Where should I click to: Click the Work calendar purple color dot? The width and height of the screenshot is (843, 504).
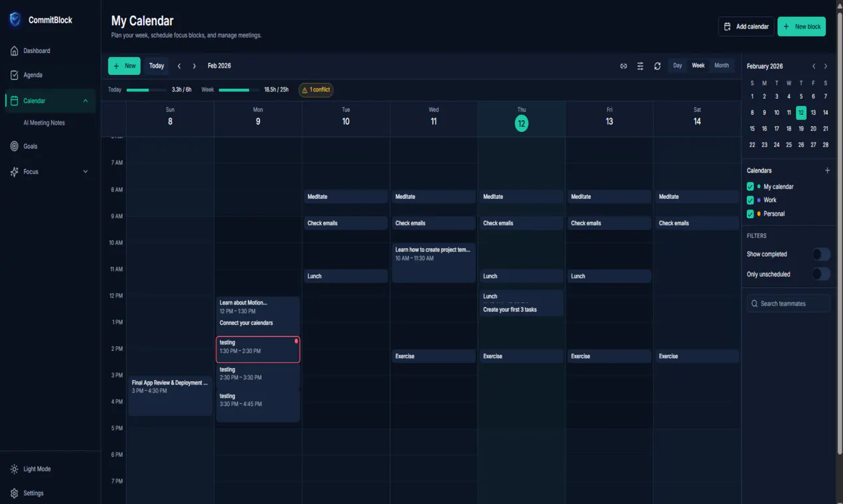pyautogui.click(x=759, y=200)
